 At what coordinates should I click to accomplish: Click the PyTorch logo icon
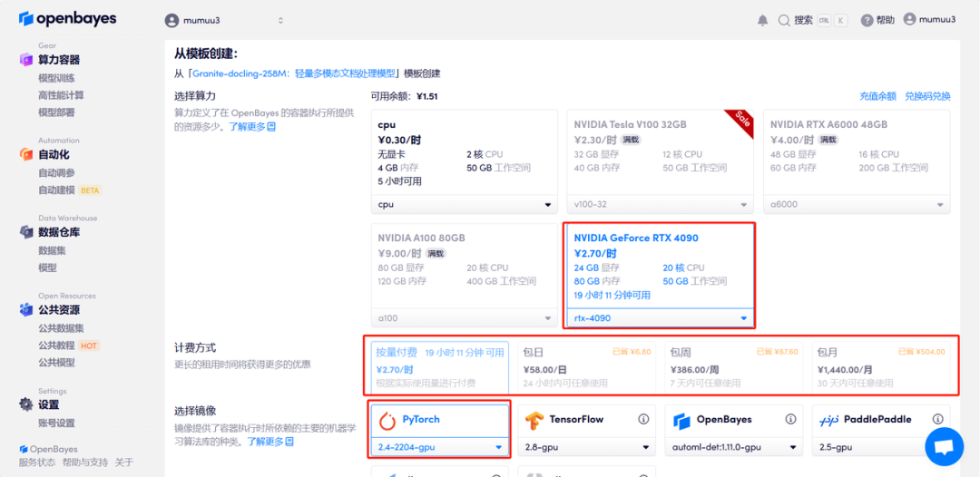[387, 422]
